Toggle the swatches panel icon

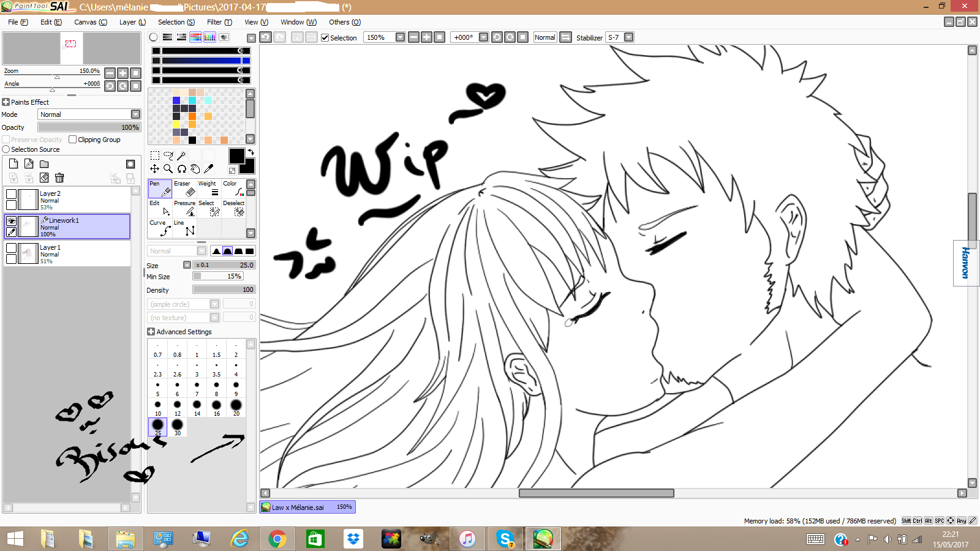(x=210, y=37)
